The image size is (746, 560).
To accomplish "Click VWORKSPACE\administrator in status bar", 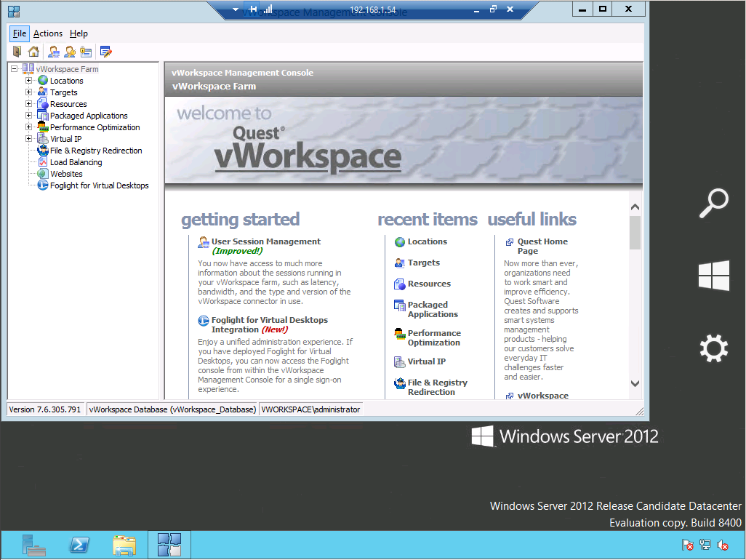I will point(310,409).
